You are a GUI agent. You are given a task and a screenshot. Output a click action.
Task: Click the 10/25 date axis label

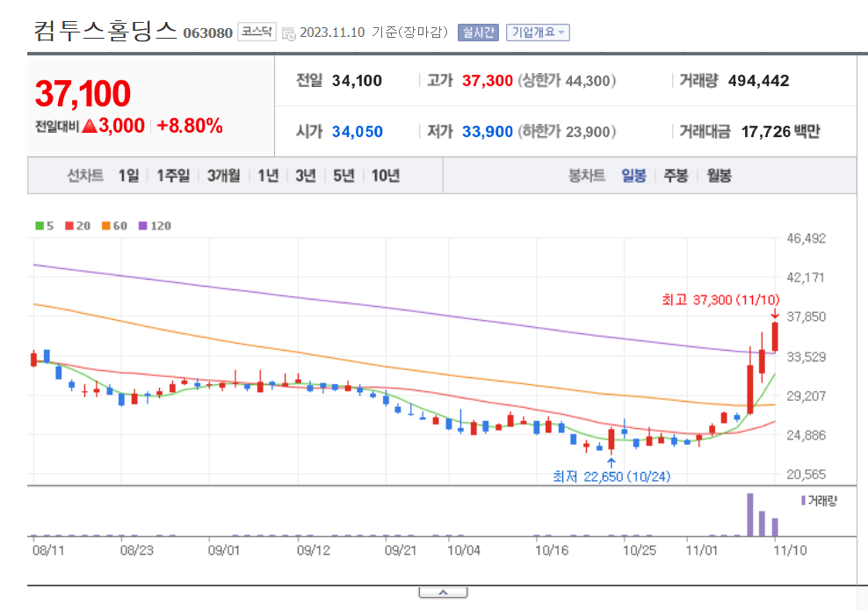click(x=640, y=550)
